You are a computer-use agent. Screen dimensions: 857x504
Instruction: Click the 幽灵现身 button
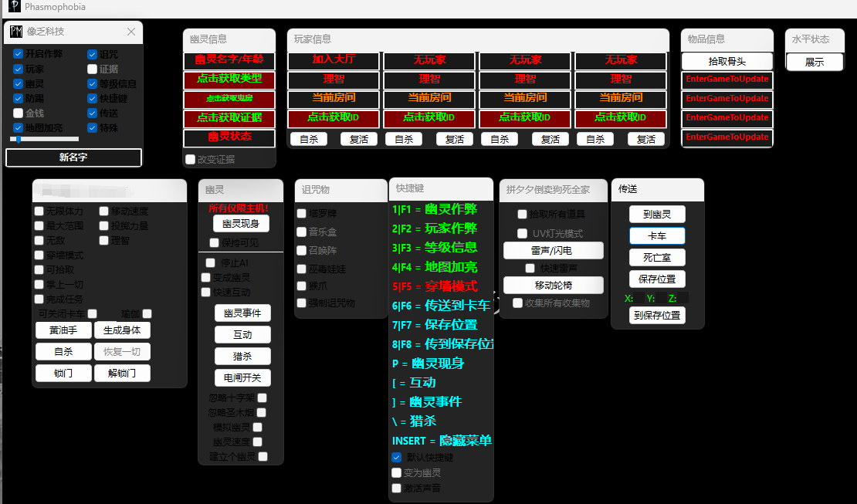pyautogui.click(x=241, y=224)
